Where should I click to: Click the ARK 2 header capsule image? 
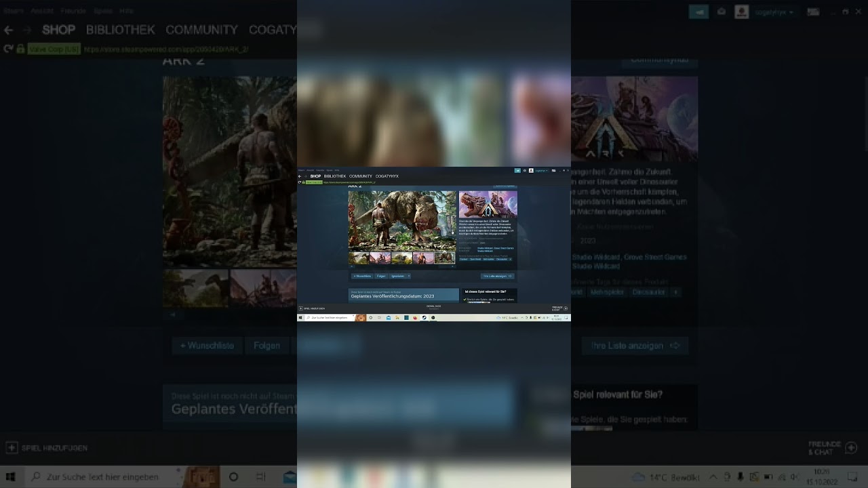[488, 205]
